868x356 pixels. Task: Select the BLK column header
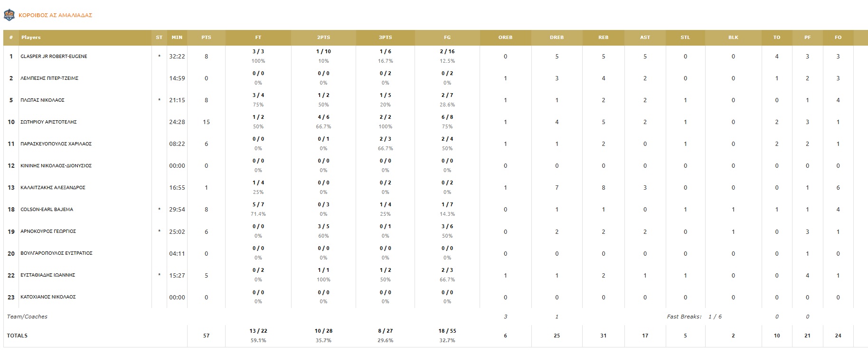click(733, 38)
